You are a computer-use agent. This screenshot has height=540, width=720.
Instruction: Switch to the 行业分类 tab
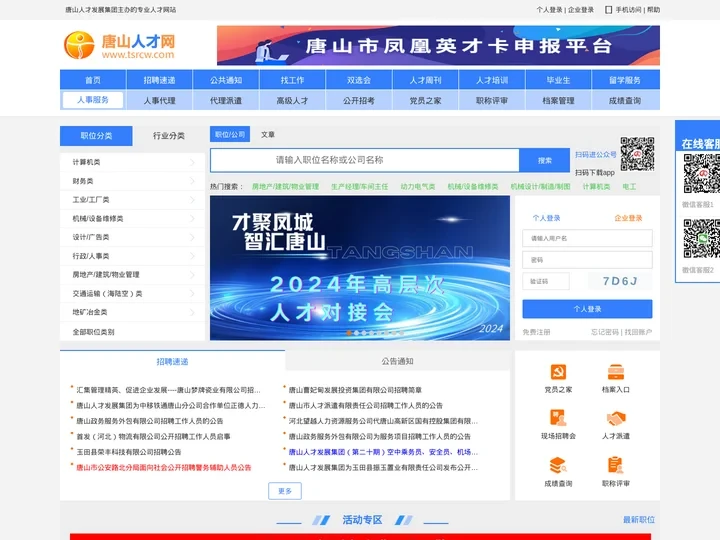(x=169, y=136)
